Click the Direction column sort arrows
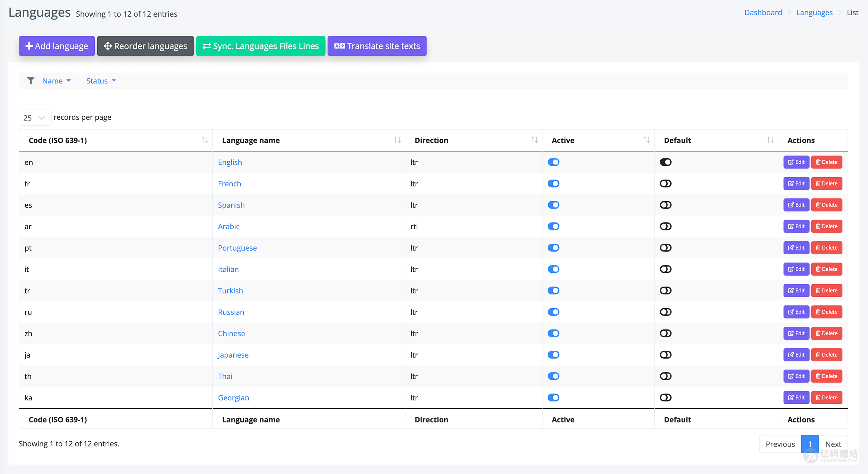The image size is (868, 474). (x=534, y=140)
